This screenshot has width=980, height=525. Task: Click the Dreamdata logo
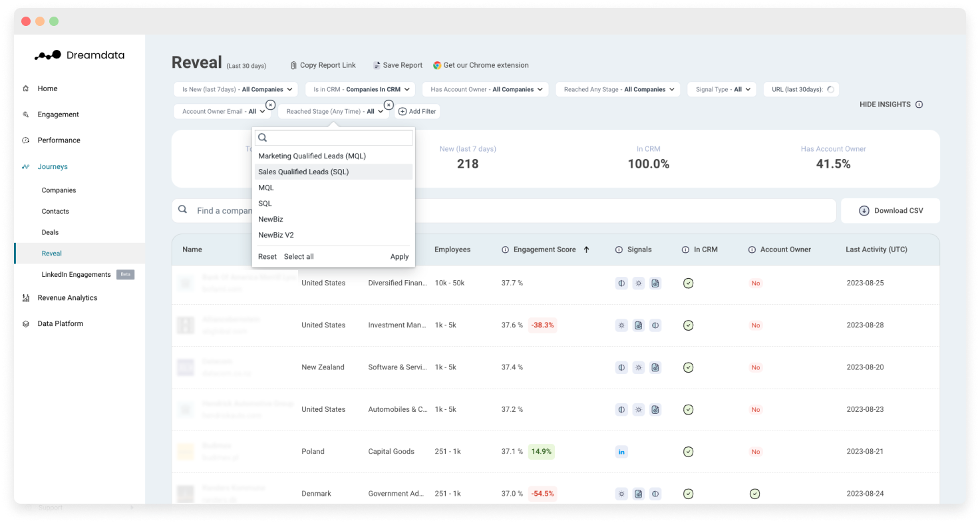79,55
